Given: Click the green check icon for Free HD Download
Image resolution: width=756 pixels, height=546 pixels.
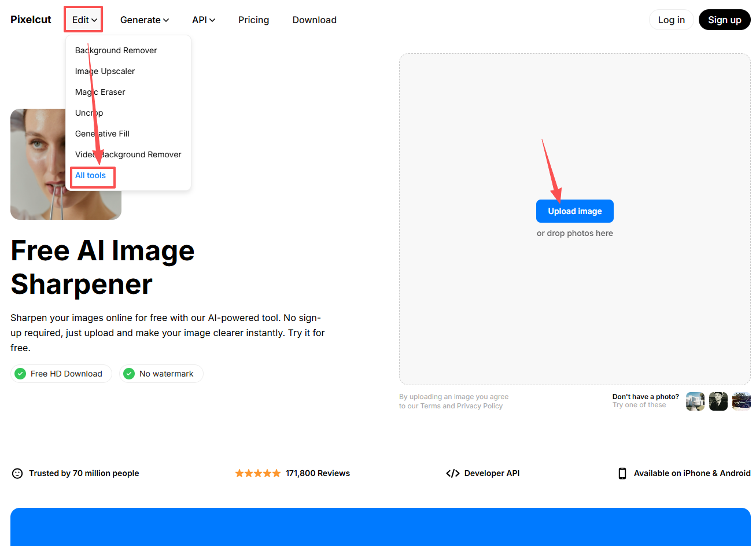Looking at the screenshot, I should [20, 374].
